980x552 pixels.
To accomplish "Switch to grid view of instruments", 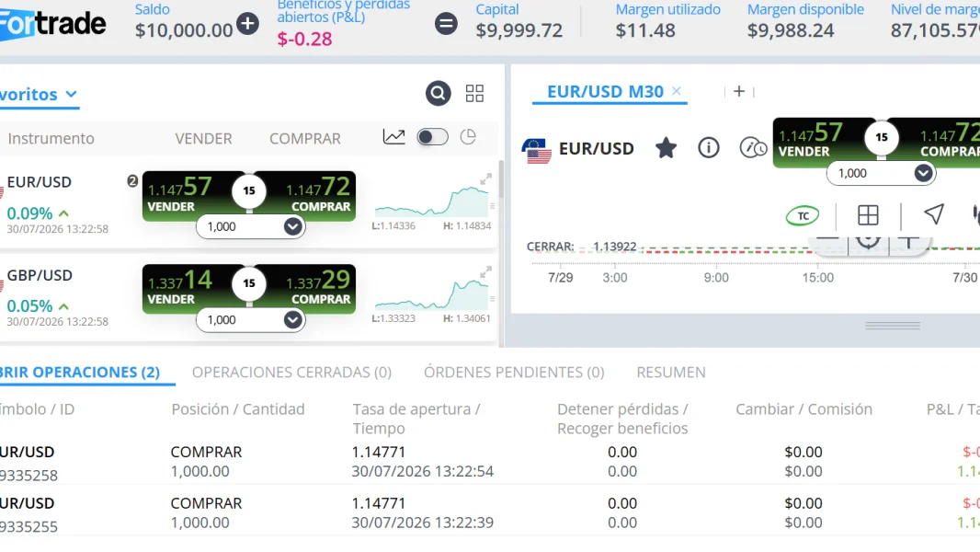I will click(475, 94).
